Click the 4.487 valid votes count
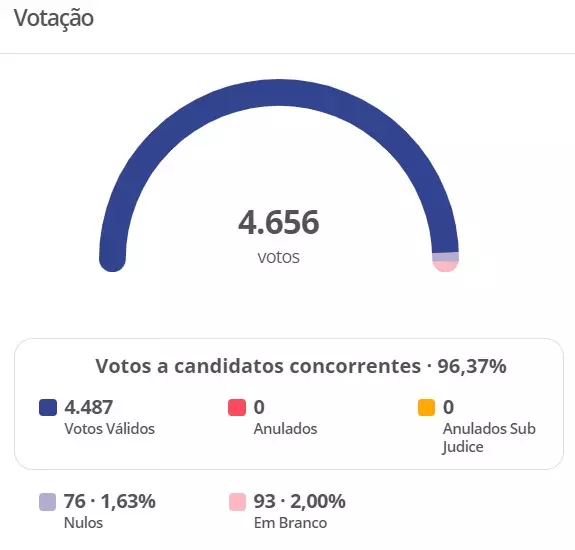This screenshot has height=550, width=575. coord(88,407)
